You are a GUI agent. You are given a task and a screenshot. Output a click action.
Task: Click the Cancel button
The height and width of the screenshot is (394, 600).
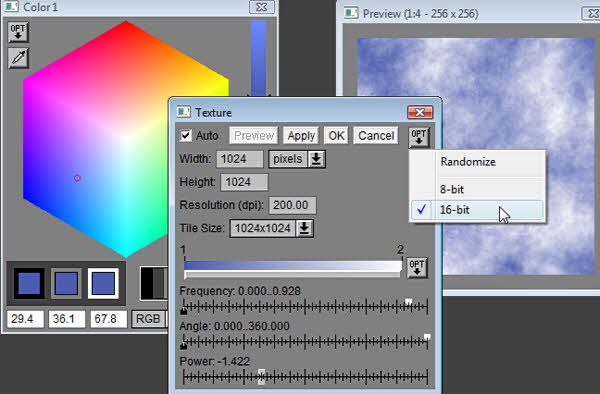click(x=376, y=135)
